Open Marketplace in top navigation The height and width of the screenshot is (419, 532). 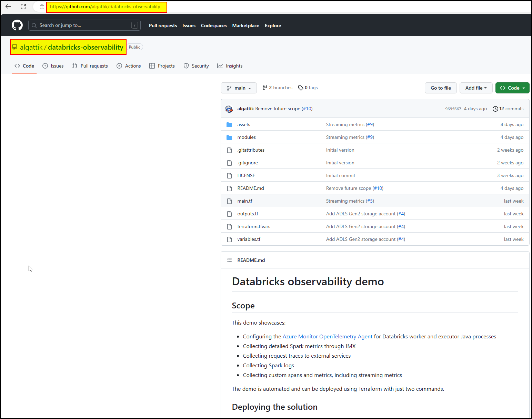(245, 25)
